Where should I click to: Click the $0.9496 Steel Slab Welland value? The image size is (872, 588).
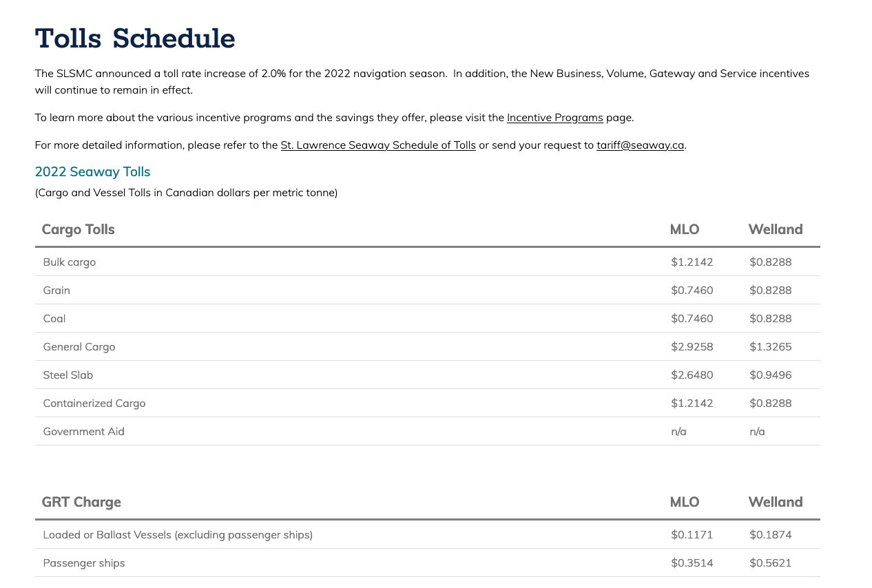(x=771, y=375)
